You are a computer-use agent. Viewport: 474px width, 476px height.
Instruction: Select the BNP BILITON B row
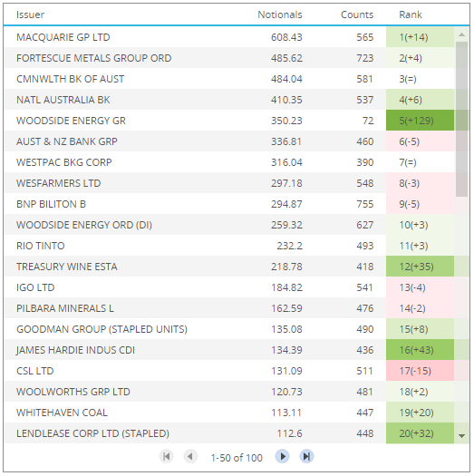tap(229, 204)
